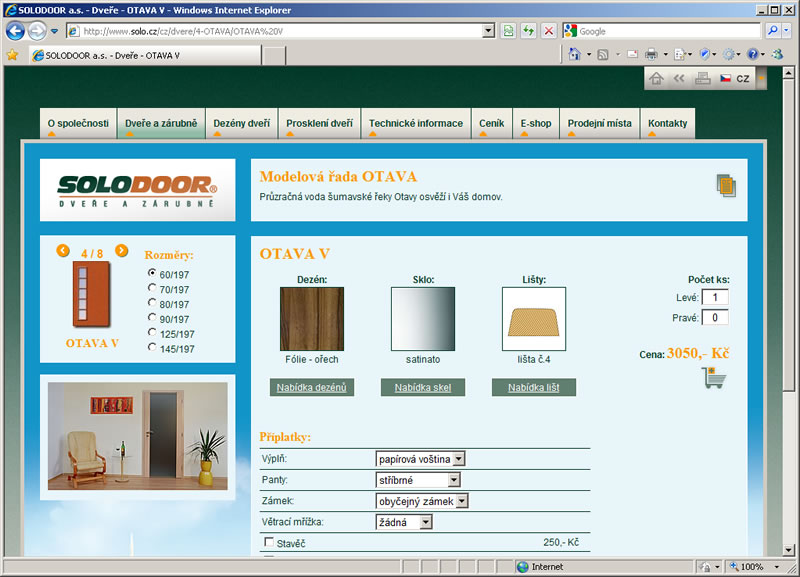Image resolution: width=800 pixels, height=577 pixels.
Task: Add to cart using shopping cart icon
Action: pos(714,378)
